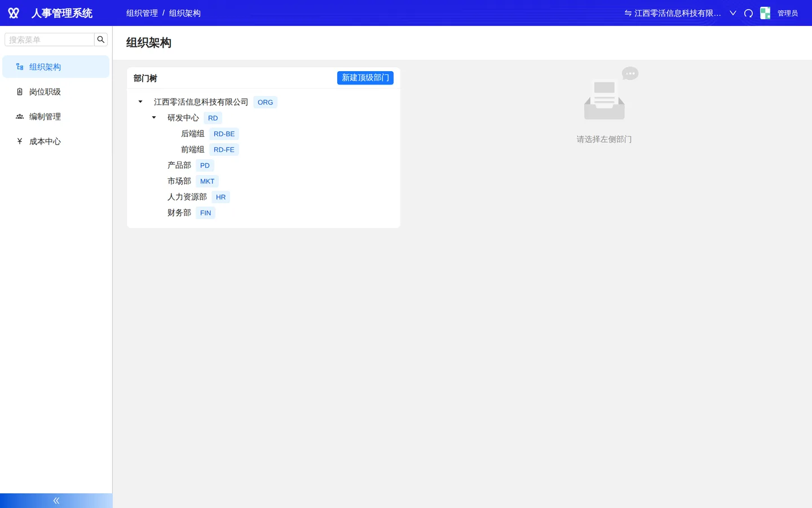This screenshot has width=812, height=508.
Task: Click the 请选择左侧部门 placeholder text
Action: 604,139
